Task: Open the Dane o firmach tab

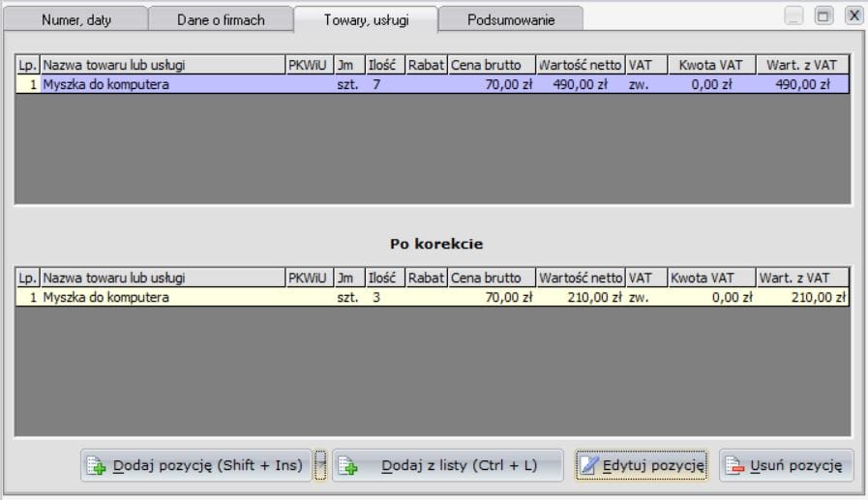Action: coord(221,19)
